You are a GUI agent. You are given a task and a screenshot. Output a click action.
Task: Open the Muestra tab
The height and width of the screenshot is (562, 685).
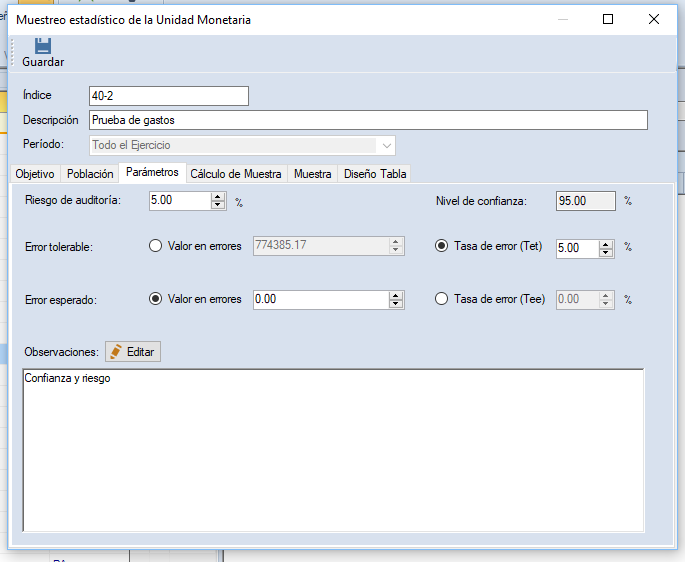pos(312,173)
